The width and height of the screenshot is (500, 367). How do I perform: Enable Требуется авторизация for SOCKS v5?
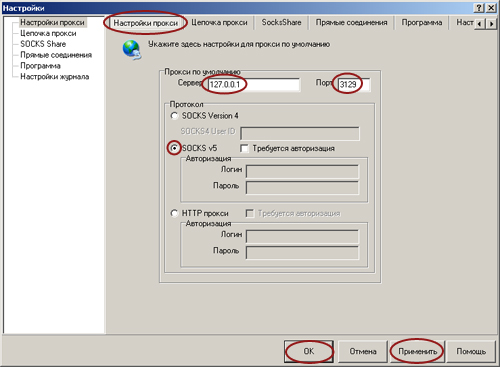[244, 148]
